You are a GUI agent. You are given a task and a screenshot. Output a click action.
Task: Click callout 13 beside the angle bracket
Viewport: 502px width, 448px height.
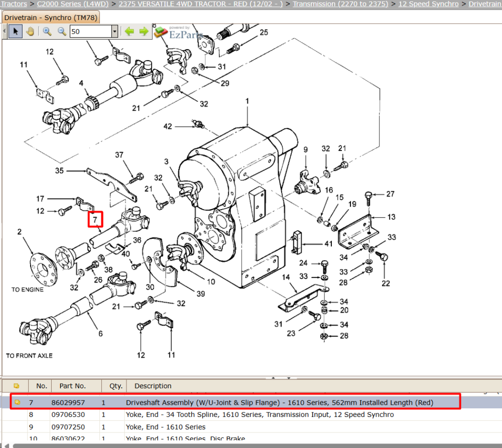tap(391, 217)
